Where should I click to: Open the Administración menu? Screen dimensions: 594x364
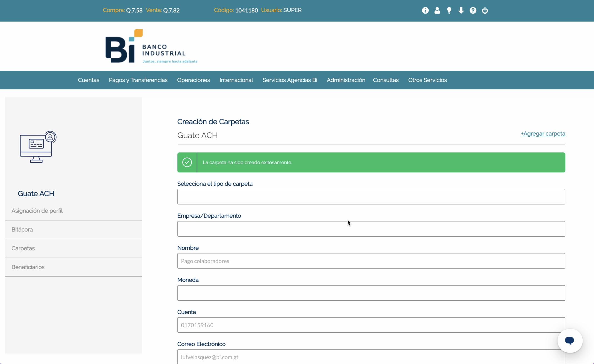346,80
